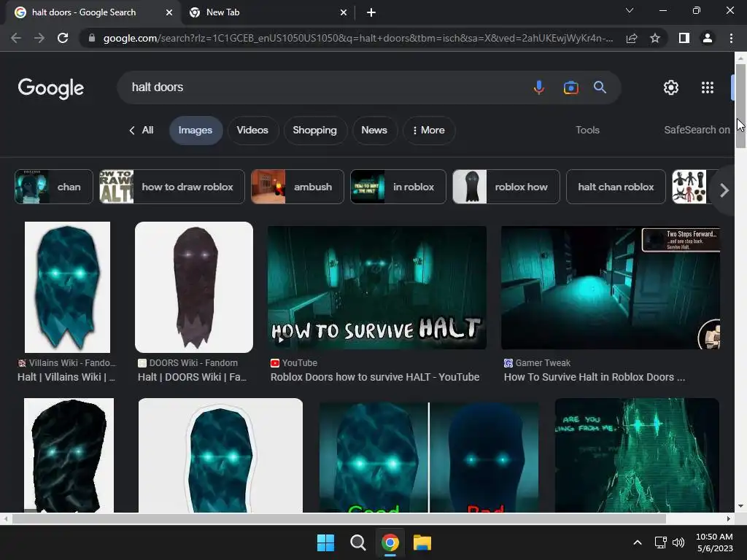Open the volume tray icon
This screenshot has height=560, width=747.
[x=678, y=542]
